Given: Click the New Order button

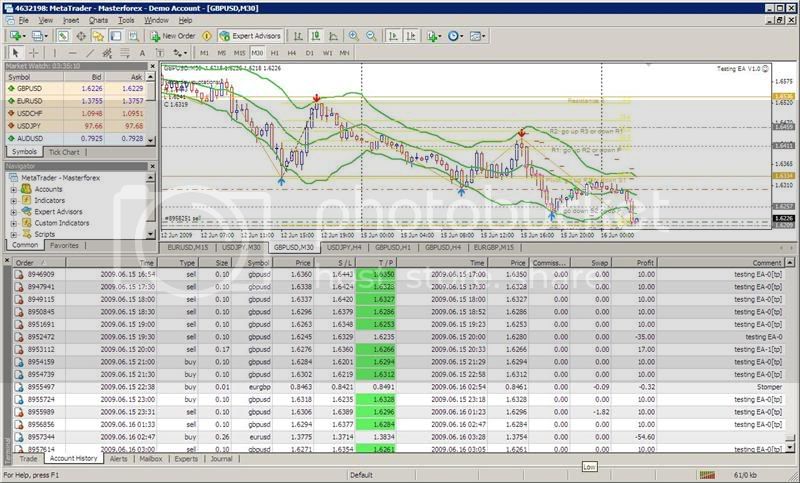Looking at the screenshot, I should pyautogui.click(x=172, y=36).
